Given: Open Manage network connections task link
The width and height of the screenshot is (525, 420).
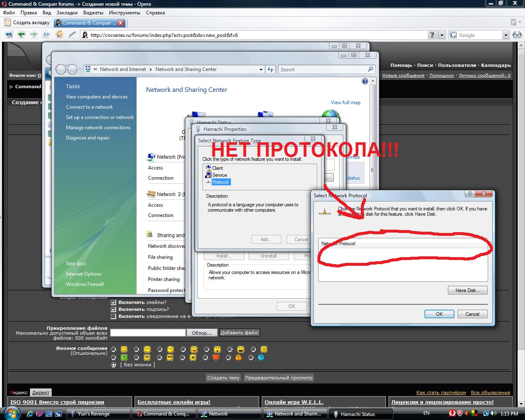Looking at the screenshot, I should tap(98, 128).
